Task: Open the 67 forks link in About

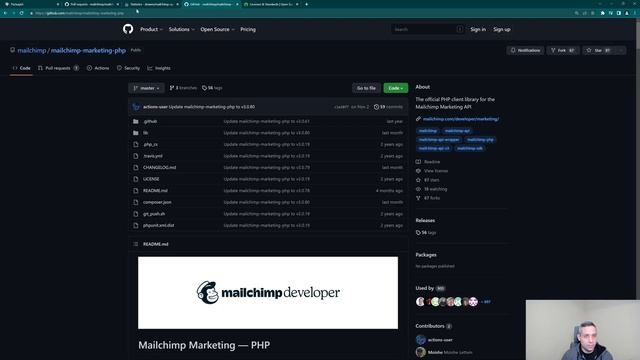Action: 428,198
